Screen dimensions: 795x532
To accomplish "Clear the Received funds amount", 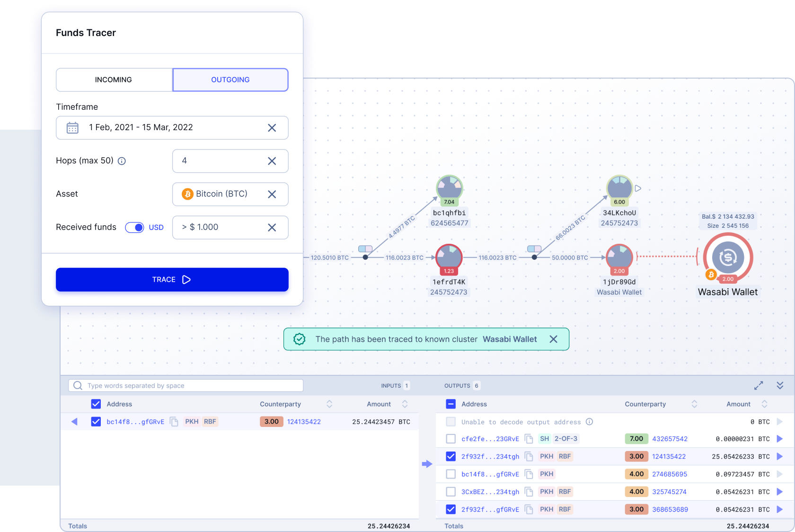I will pyautogui.click(x=272, y=228).
